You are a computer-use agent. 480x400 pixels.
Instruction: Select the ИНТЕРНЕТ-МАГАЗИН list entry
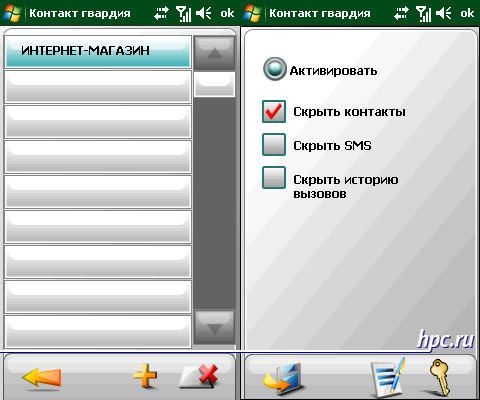[98, 52]
